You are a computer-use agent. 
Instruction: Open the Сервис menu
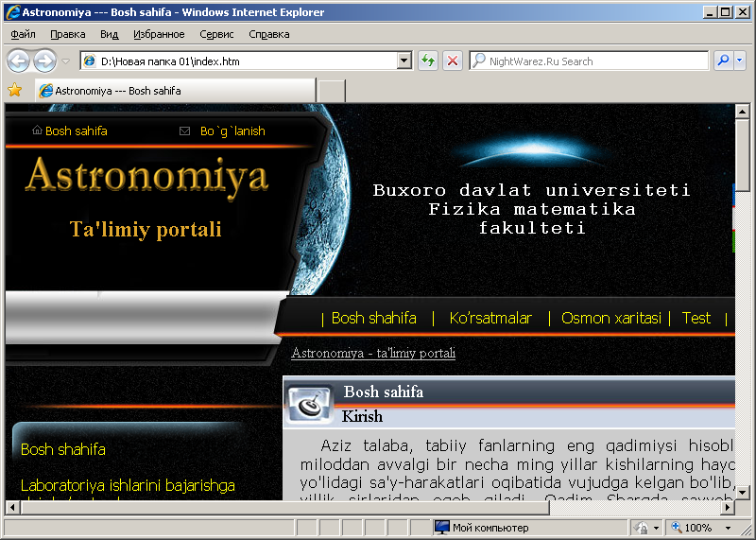216,34
